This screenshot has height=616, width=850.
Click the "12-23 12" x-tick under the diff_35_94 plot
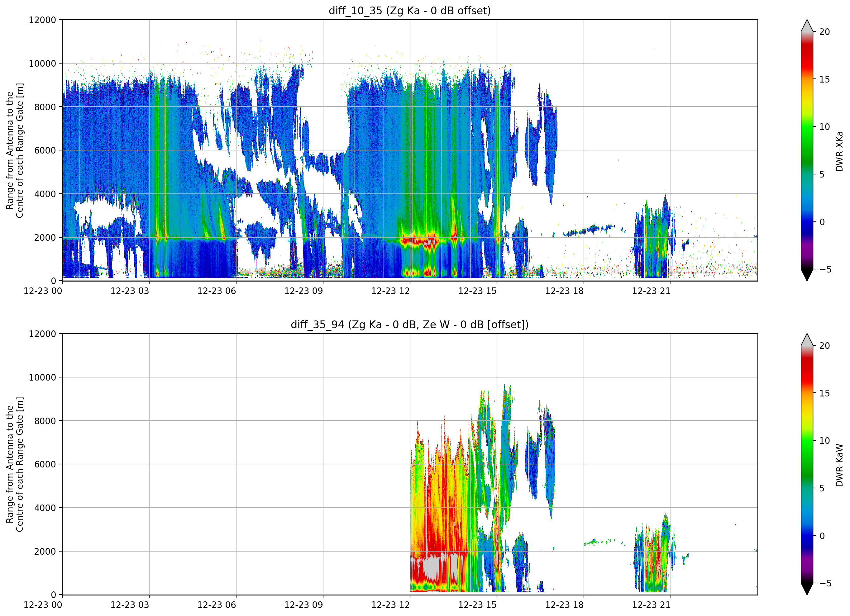390,605
